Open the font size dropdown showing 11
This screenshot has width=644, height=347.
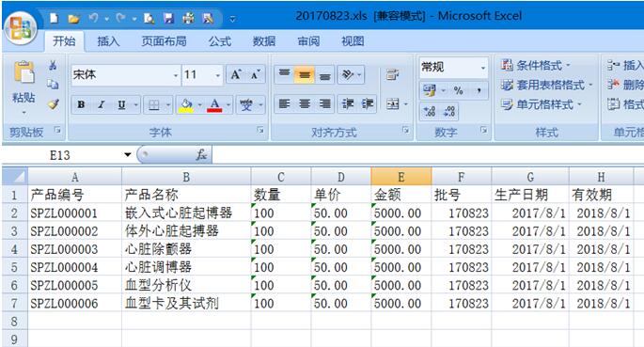tap(218, 75)
